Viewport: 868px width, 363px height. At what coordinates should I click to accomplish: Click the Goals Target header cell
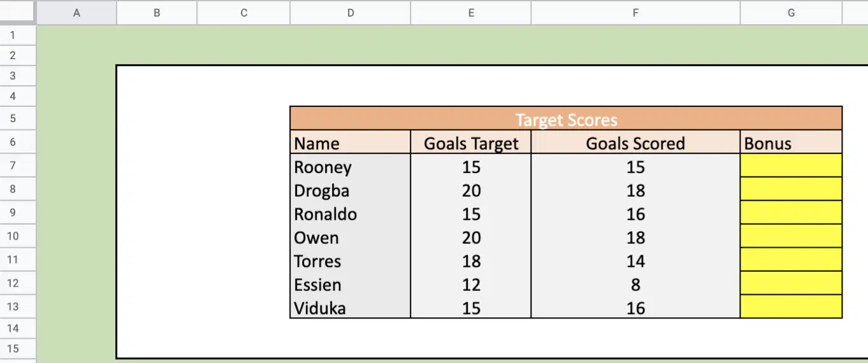point(471,142)
